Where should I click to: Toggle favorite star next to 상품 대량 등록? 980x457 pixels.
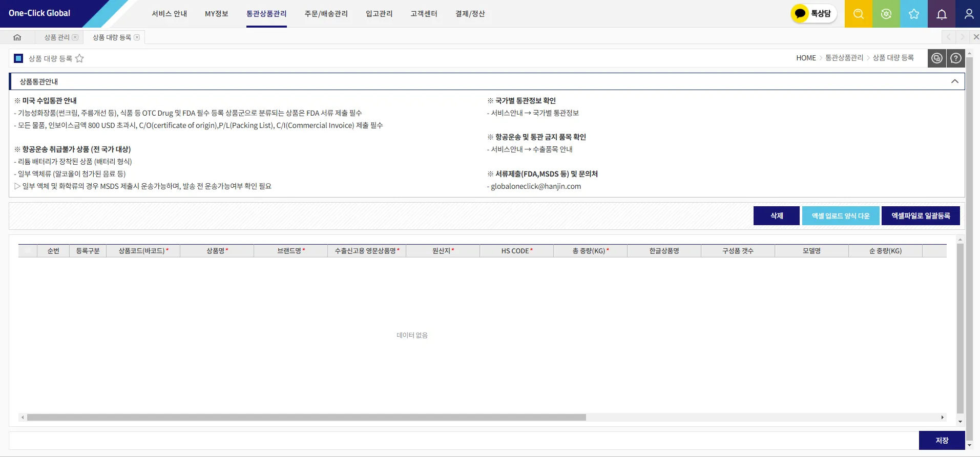click(79, 58)
